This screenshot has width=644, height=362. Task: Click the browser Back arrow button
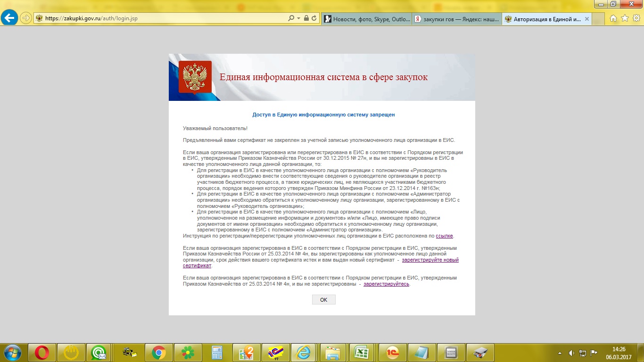tap(10, 18)
